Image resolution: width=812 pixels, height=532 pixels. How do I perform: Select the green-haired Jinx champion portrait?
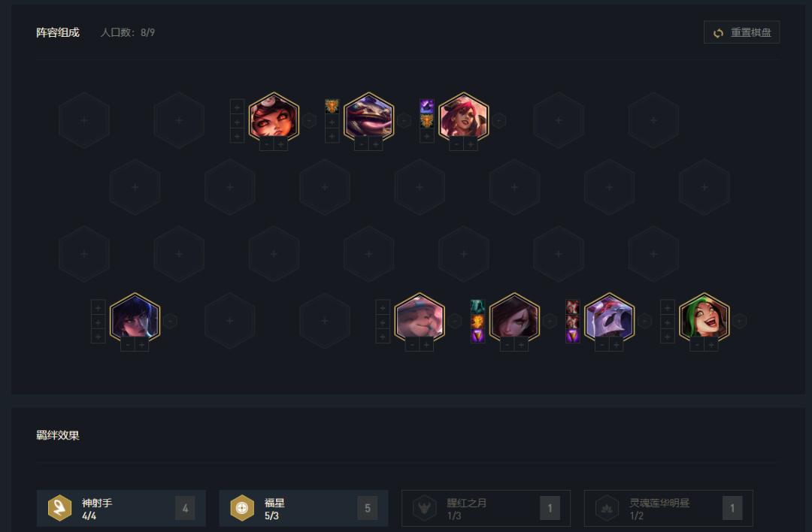coord(704,318)
